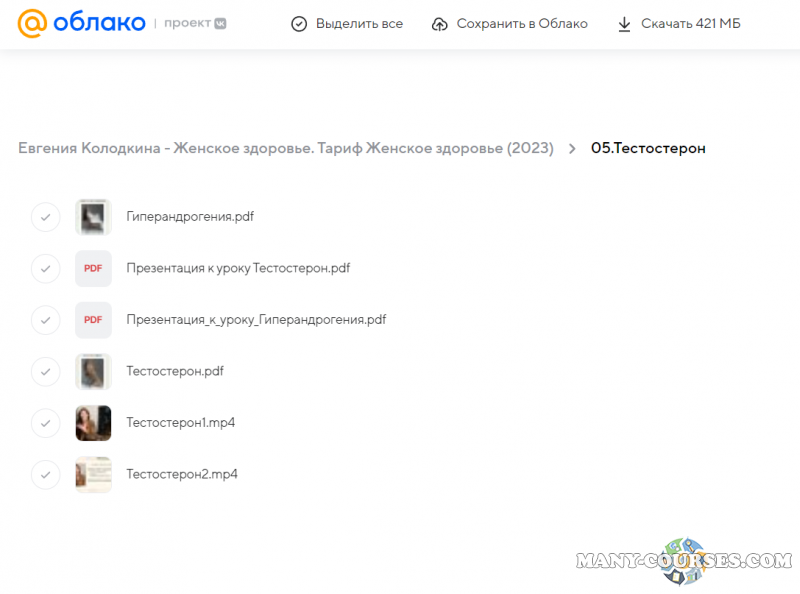This screenshot has height=594, width=800.
Task: Open file name Тестостерон2.mp4
Action: click(182, 475)
